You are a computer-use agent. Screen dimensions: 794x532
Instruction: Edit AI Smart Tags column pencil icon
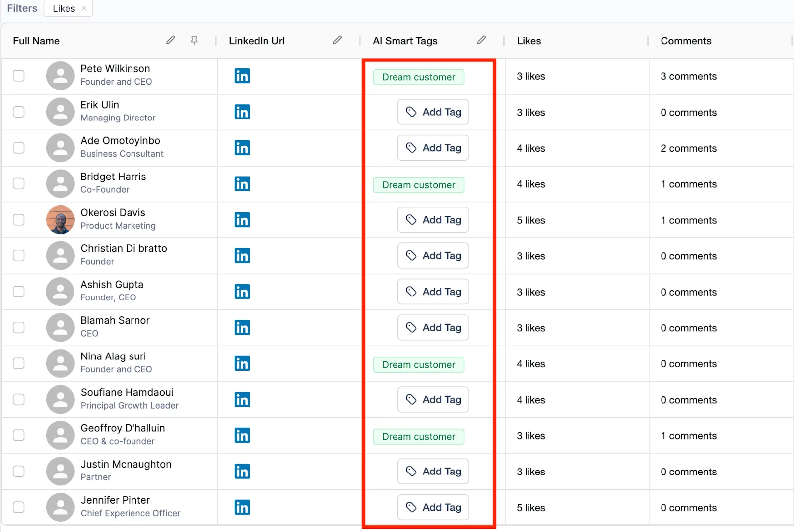pos(481,40)
